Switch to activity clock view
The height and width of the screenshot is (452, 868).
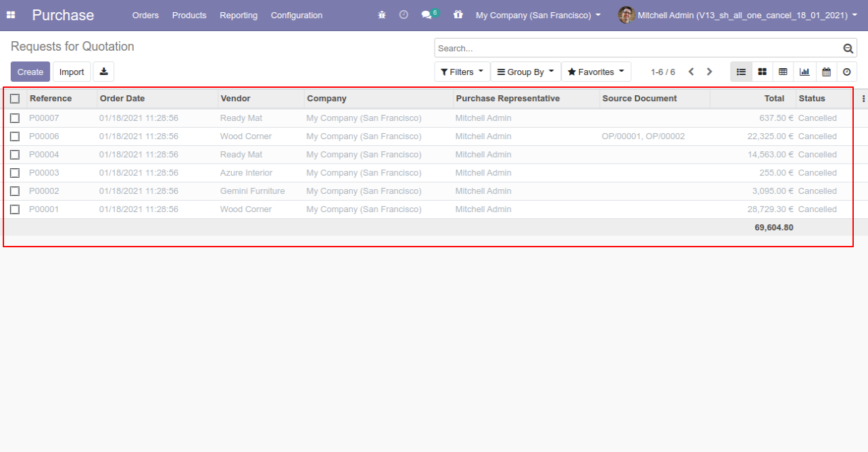tap(846, 72)
